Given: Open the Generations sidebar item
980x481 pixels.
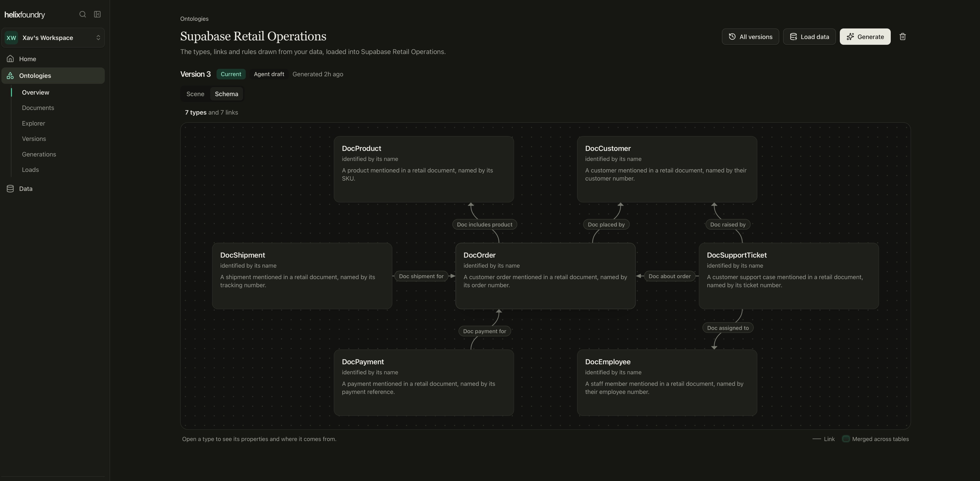Looking at the screenshot, I should pos(39,154).
